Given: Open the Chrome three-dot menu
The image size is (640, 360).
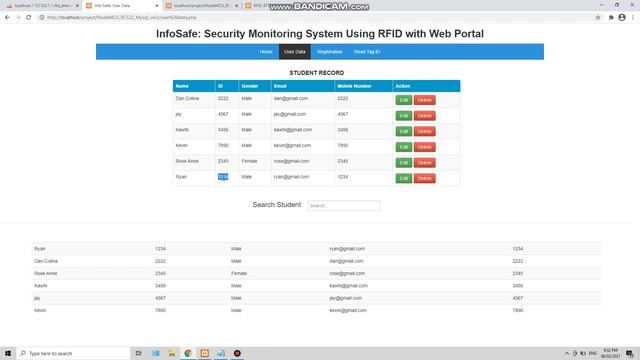Looking at the screenshot, I should 633,18.
